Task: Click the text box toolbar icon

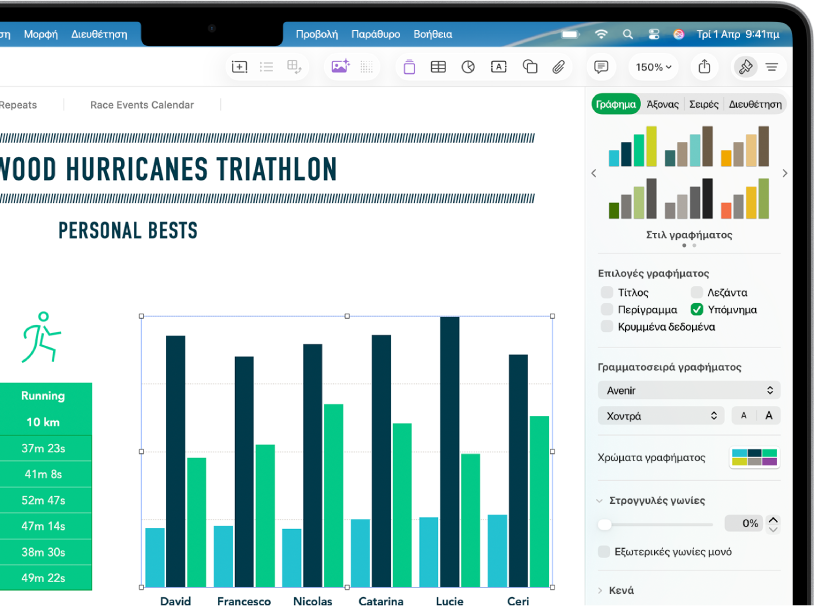Action: pos(498,67)
